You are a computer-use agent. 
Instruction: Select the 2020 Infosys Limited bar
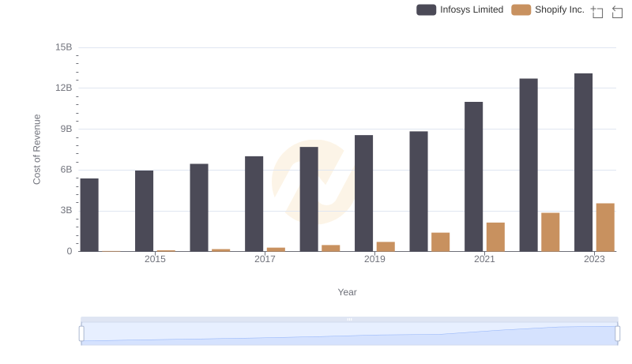(419, 192)
